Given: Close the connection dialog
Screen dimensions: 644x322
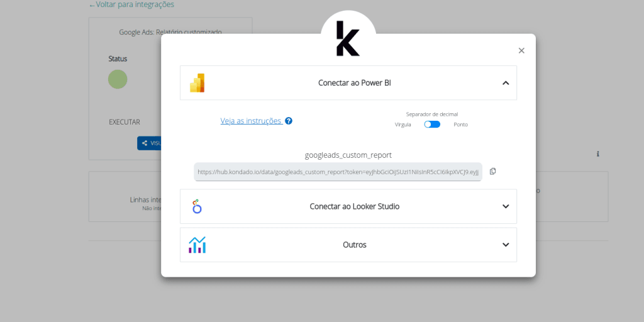Looking at the screenshot, I should coord(521,51).
